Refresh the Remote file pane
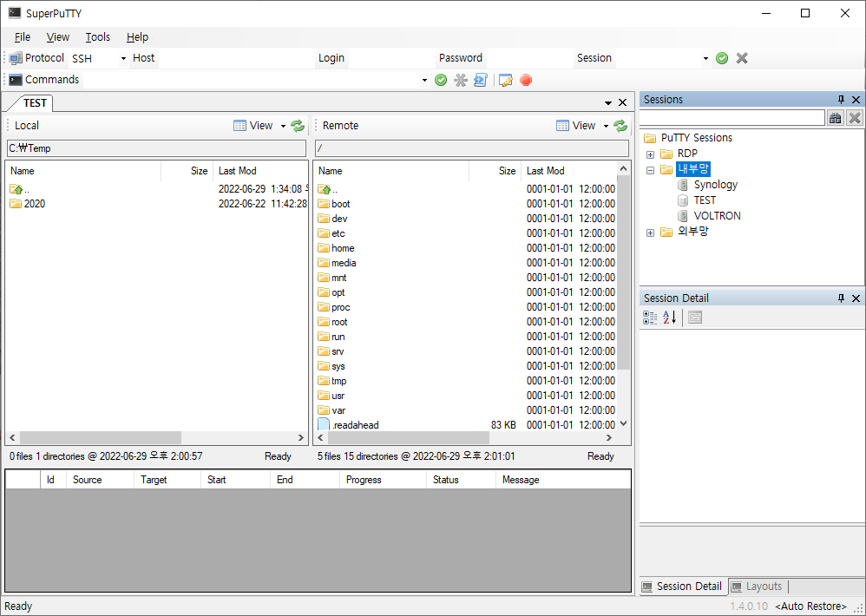This screenshot has height=616, width=866. tap(620, 126)
